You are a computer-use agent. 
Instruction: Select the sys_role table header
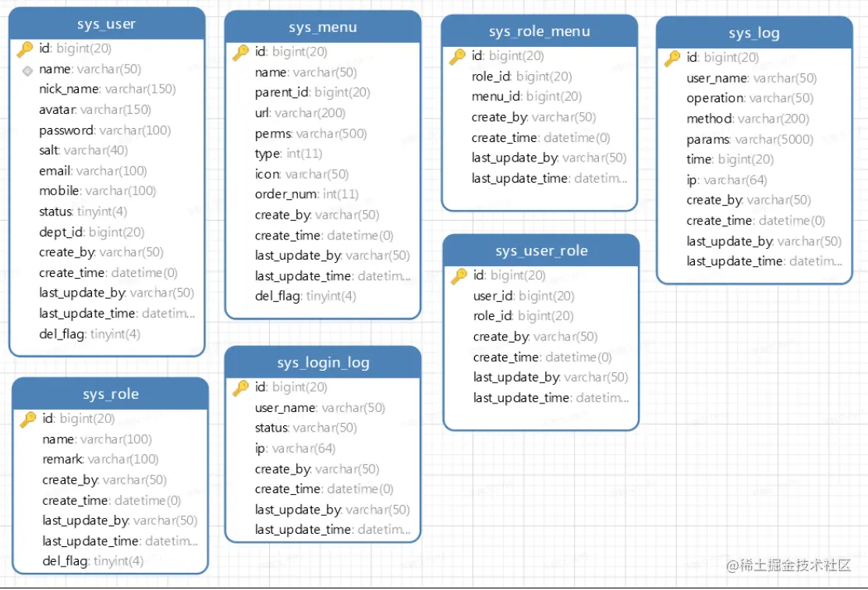coord(111,394)
